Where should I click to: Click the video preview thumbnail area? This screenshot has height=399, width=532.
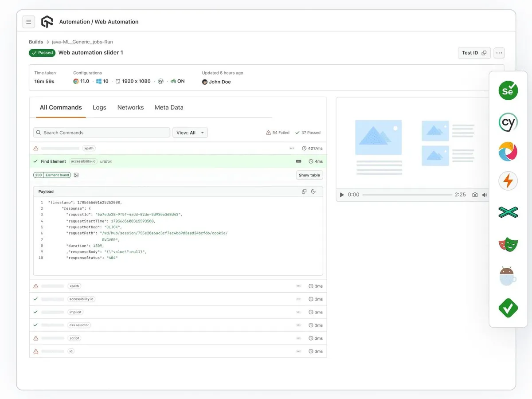(413, 143)
